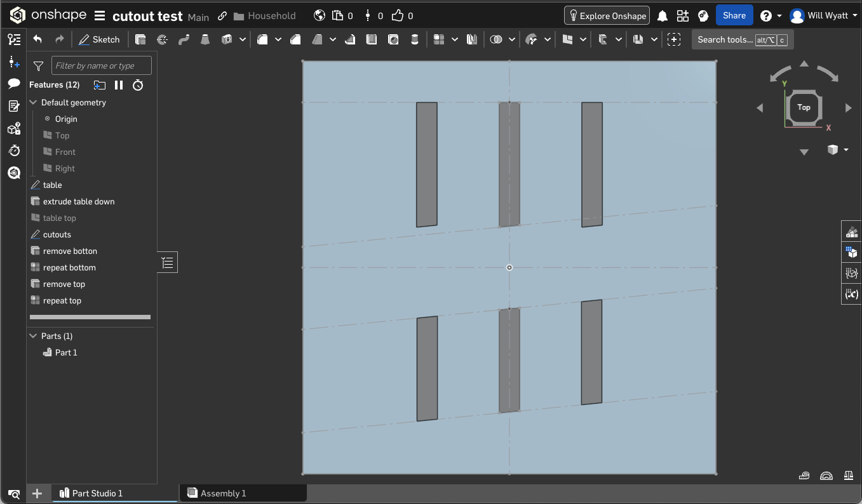Click the insert new tab plus button

coord(37,493)
